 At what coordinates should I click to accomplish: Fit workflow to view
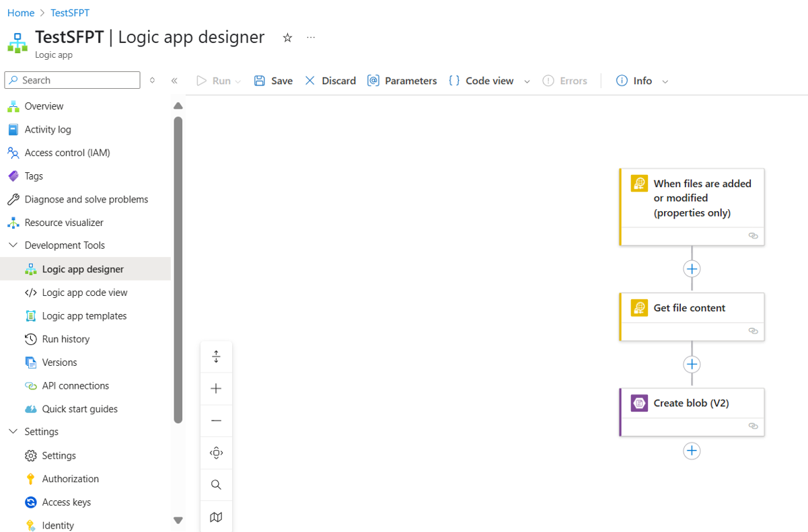[216, 453]
